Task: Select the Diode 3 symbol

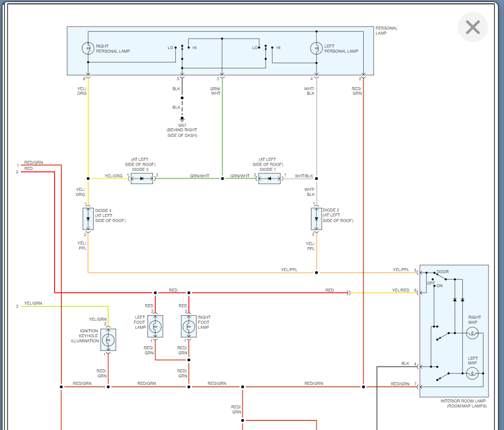Action: [x=142, y=178]
